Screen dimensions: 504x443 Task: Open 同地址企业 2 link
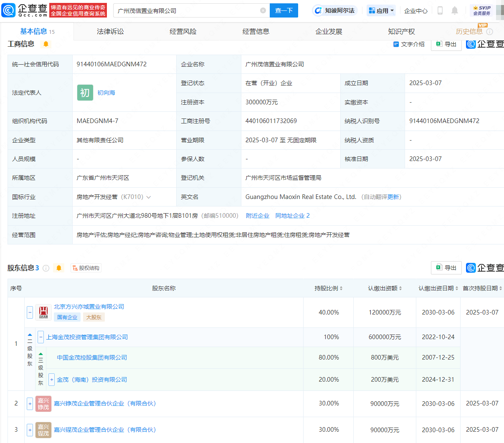(292, 216)
